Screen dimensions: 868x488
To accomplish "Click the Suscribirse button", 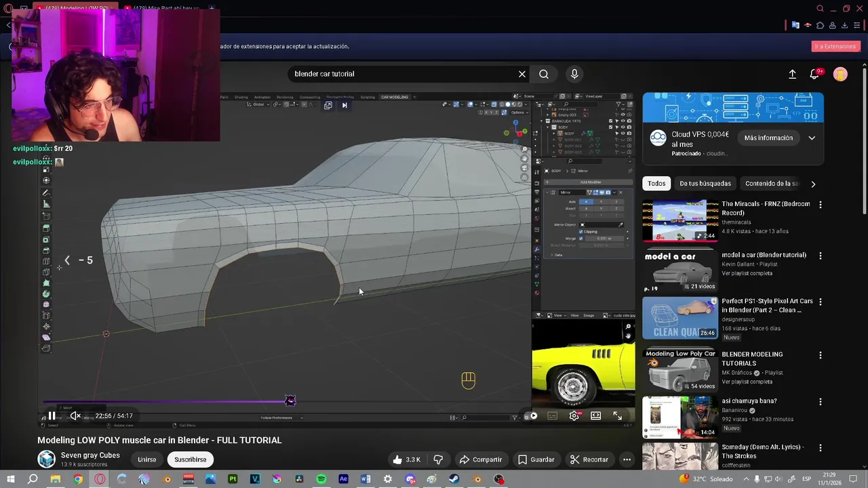I will tap(190, 460).
